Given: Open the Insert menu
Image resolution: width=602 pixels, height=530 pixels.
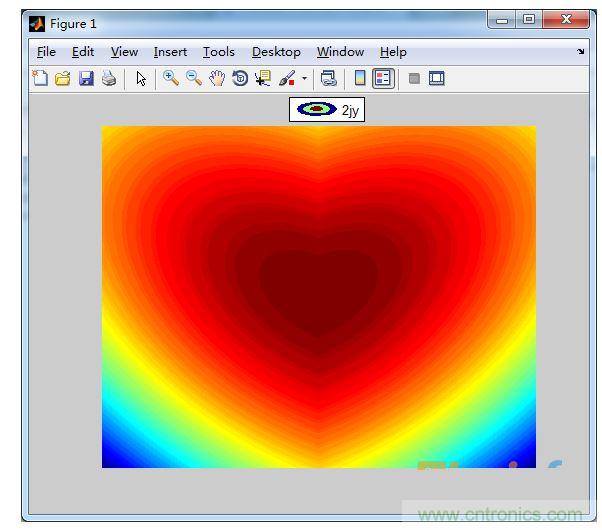Looking at the screenshot, I should point(170,52).
